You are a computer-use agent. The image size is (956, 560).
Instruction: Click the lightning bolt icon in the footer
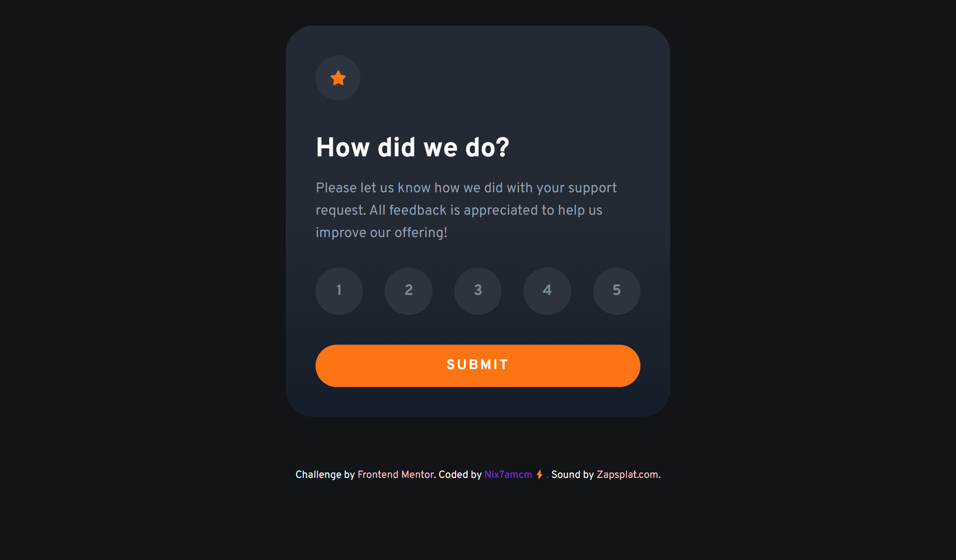tap(539, 474)
